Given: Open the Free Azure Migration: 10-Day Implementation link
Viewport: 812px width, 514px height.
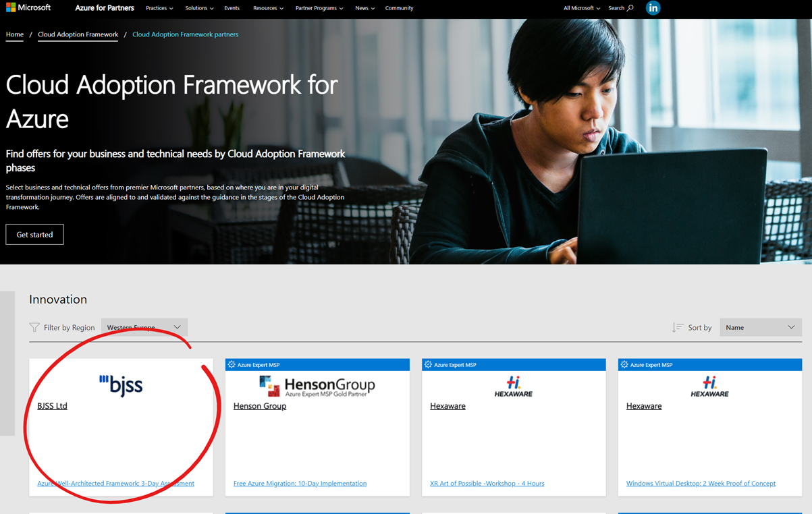Looking at the screenshot, I should [300, 483].
